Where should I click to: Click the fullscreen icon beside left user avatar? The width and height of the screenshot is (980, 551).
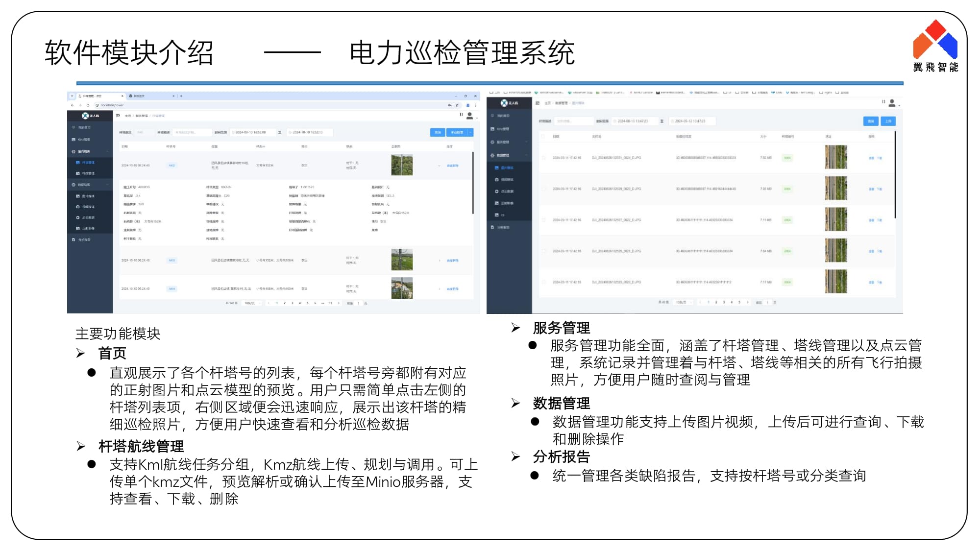[x=461, y=115]
